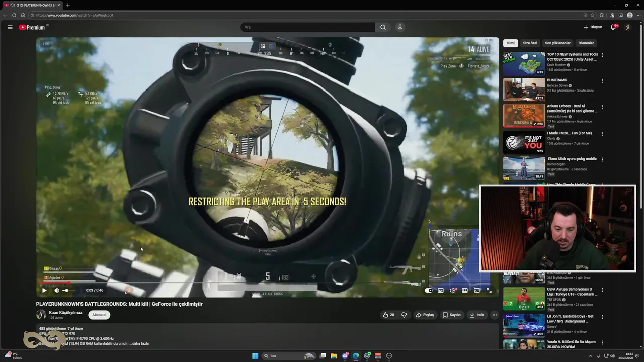The width and height of the screenshot is (644, 362).
Task: Enter fullscreen in the video player
Action: (489, 290)
